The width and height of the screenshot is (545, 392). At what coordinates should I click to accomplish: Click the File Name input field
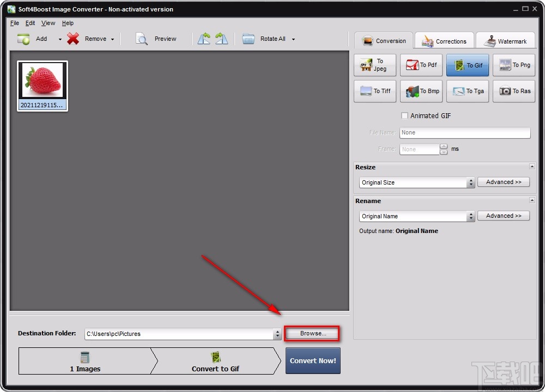coord(465,133)
